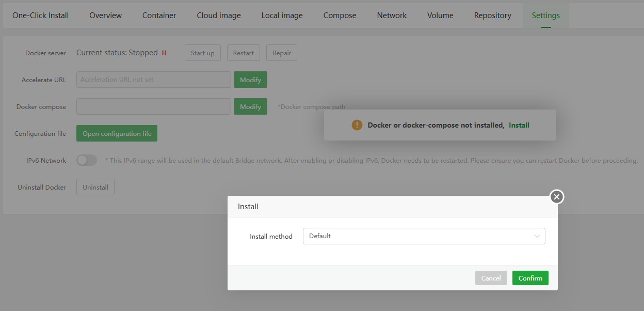Go to the Container tab
Screen dimensions: 644x311
[159, 15]
